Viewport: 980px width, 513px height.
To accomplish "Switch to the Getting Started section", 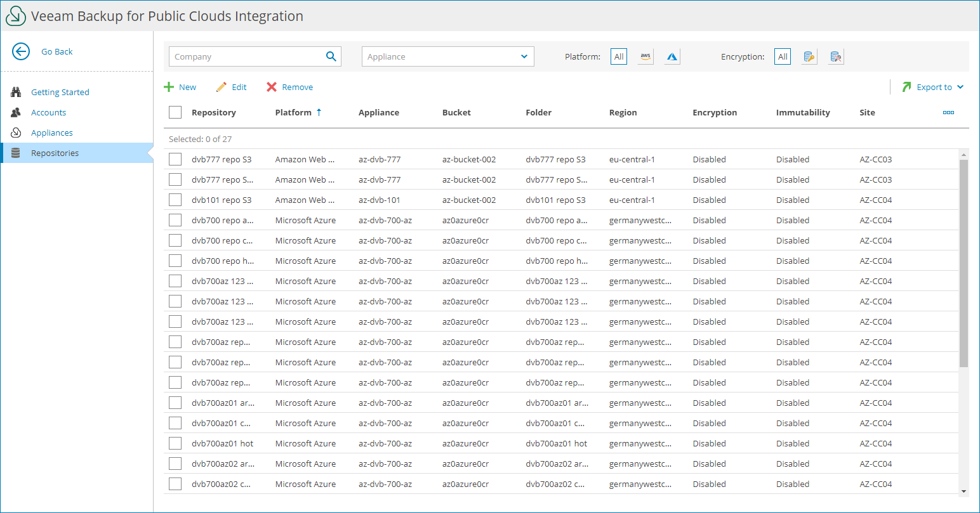I will click(60, 91).
